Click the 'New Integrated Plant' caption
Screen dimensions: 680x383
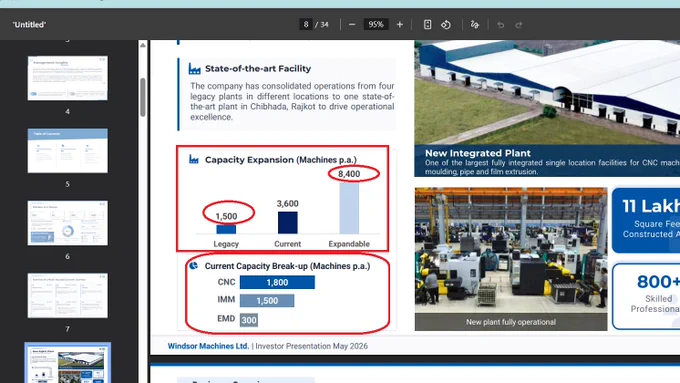pos(477,153)
